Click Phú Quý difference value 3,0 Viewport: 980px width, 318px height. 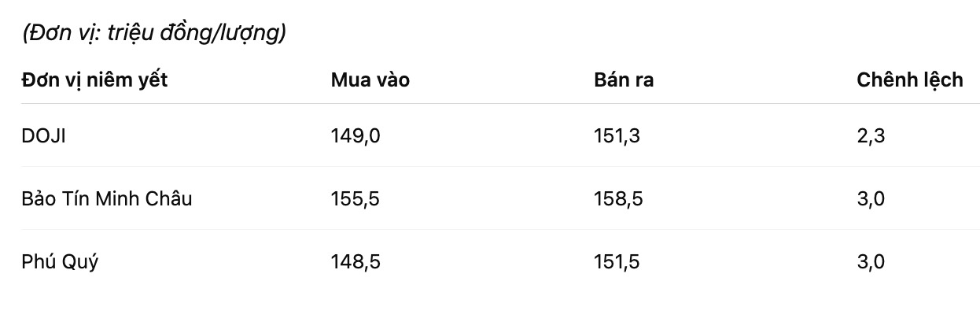point(871,262)
